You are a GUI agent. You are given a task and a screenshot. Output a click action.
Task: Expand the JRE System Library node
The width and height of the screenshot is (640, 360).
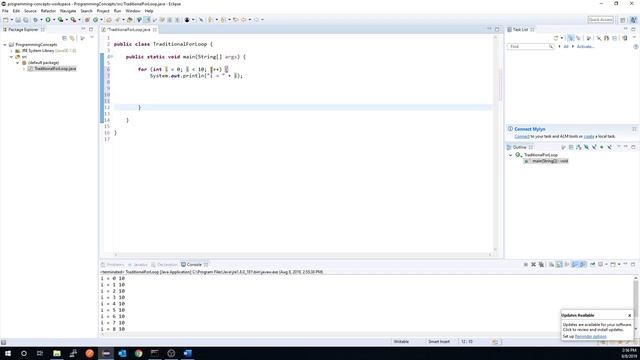(11, 51)
